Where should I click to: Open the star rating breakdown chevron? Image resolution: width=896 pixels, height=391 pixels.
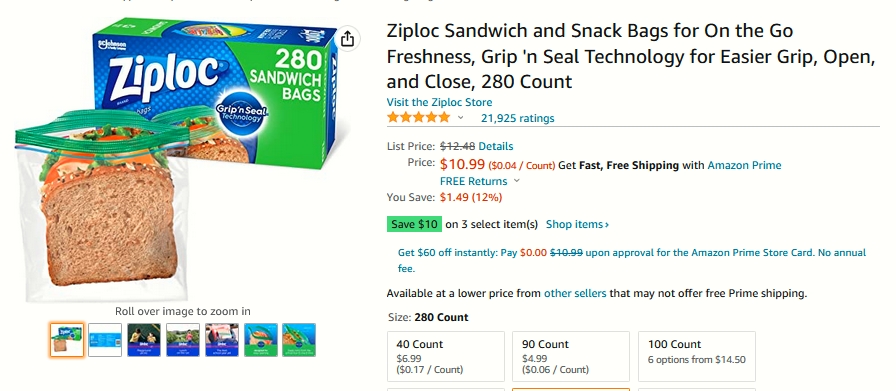coord(461,118)
